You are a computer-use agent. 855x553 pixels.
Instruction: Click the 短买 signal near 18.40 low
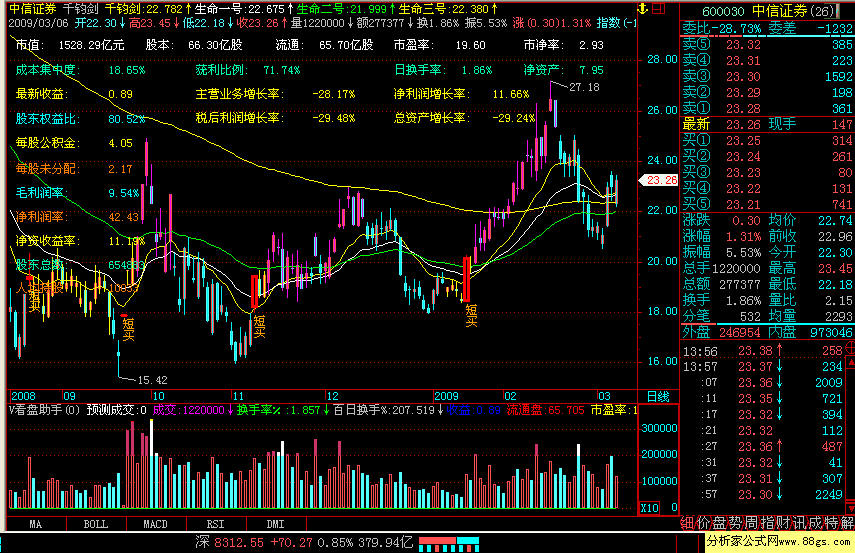[471, 316]
